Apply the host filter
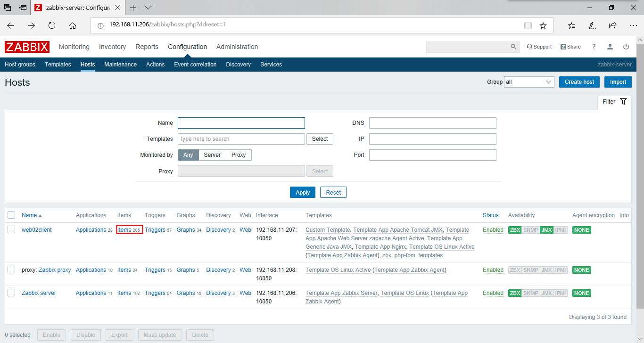 303,192
